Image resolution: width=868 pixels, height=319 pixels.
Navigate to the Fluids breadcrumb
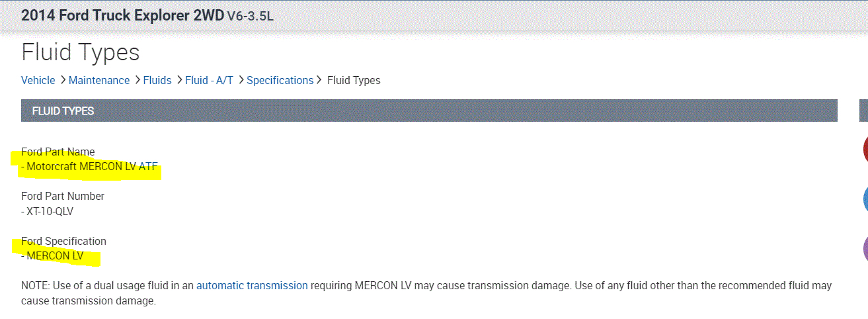coord(157,80)
